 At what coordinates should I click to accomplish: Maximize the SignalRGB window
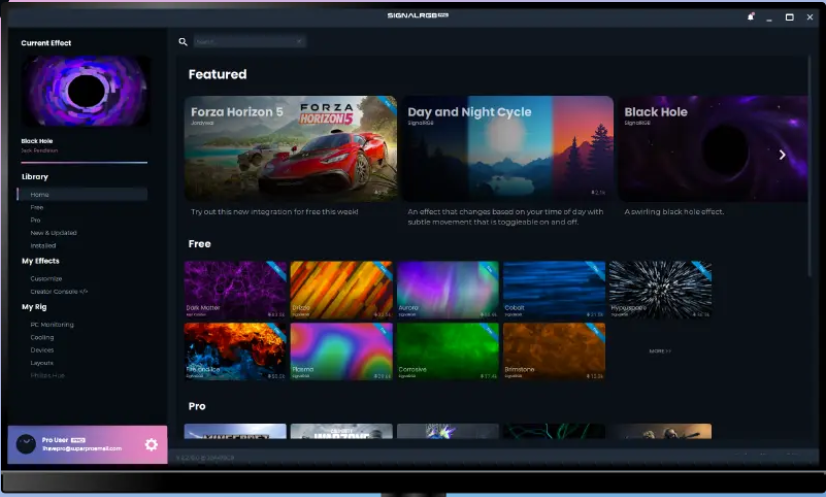[789, 17]
